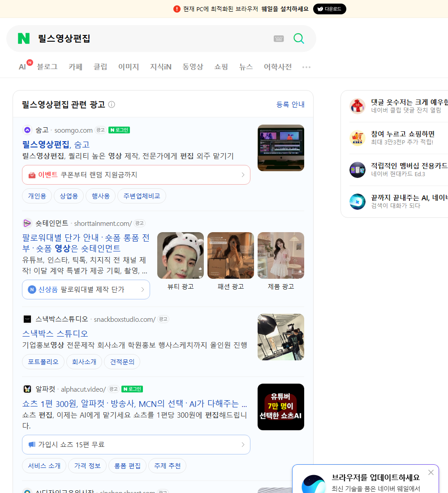The image size is (448, 493).
Task: Click the 회사소개 chip
Action: pos(84,362)
